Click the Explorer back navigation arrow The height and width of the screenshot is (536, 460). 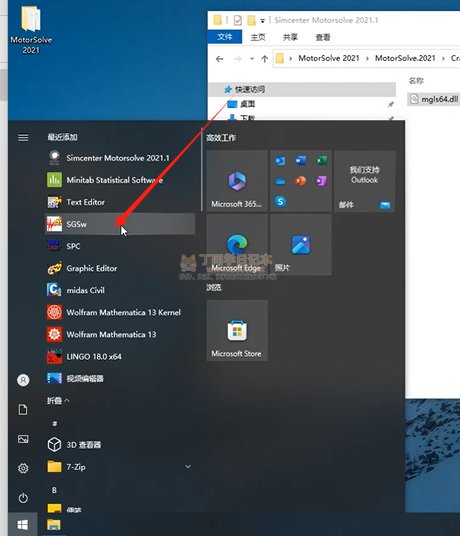219,59
